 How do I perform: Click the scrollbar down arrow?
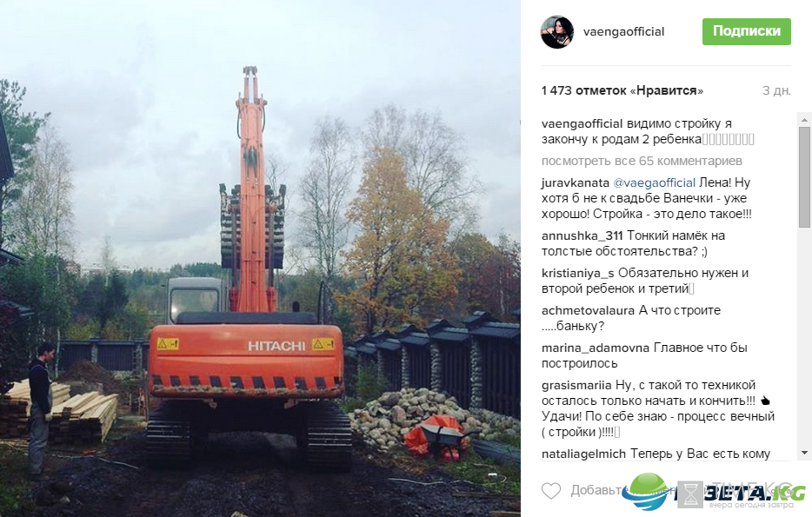(804, 453)
